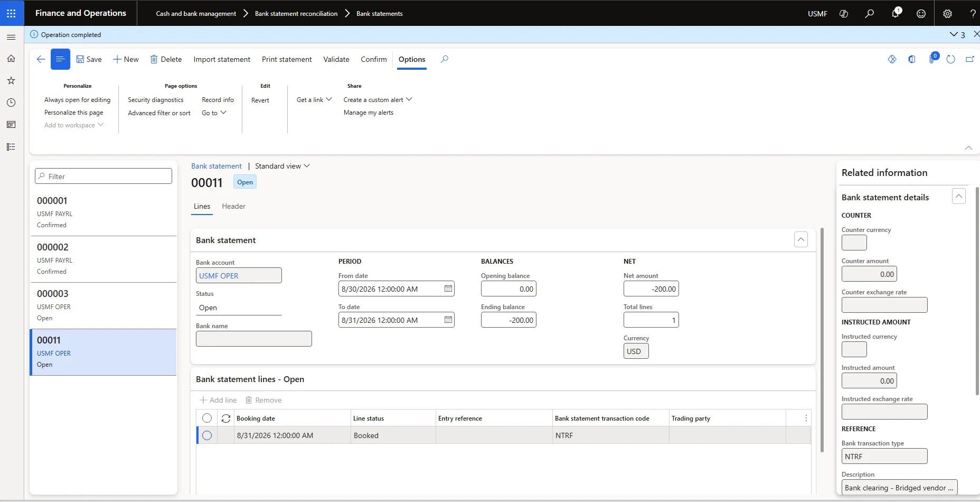The height and width of the screenshot is (502, 980).
Task: Open the Options ribbon tab
Action: (x=412, y=59)
